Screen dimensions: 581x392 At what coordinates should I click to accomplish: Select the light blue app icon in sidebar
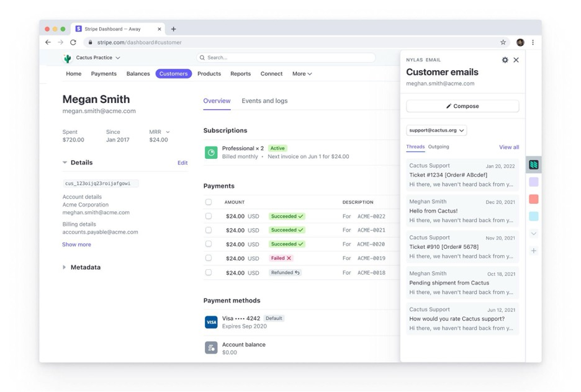pyautogui.click(x=534, y=216)
